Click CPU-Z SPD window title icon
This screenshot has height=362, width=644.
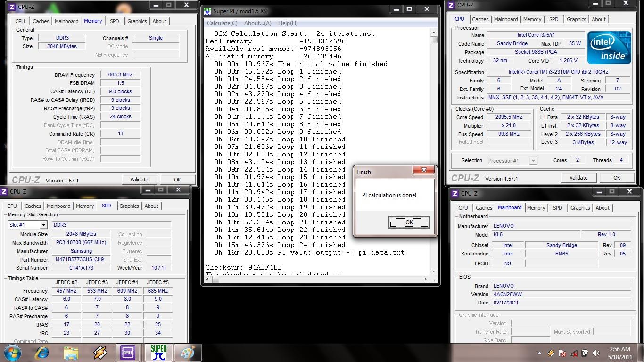pos(4,192)
